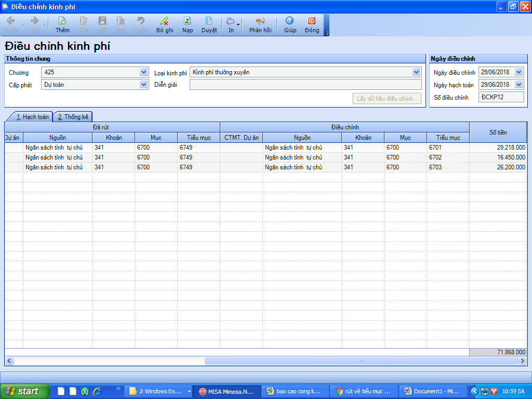Screen dimensions: 532x399
Task: Click the Nạp (reload) toolbar icon
Action: (187, 21)
